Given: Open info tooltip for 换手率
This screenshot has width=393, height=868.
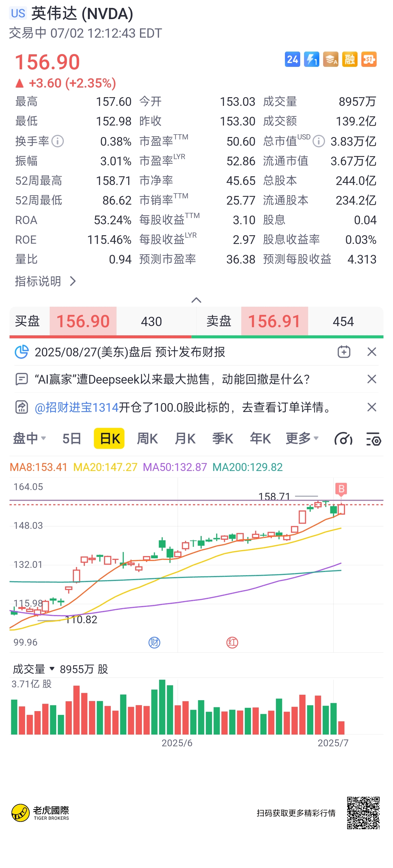Looking at the screenshot, I should pyautogui.click(x=58, y=141).
